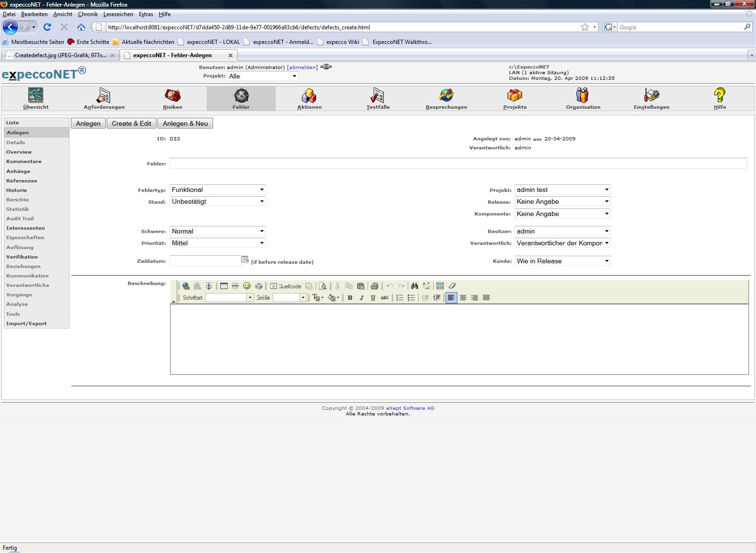This screenshot has width=756, height=553.
Task: Click the Create & Edit button
Action: [x=131, y=123]
